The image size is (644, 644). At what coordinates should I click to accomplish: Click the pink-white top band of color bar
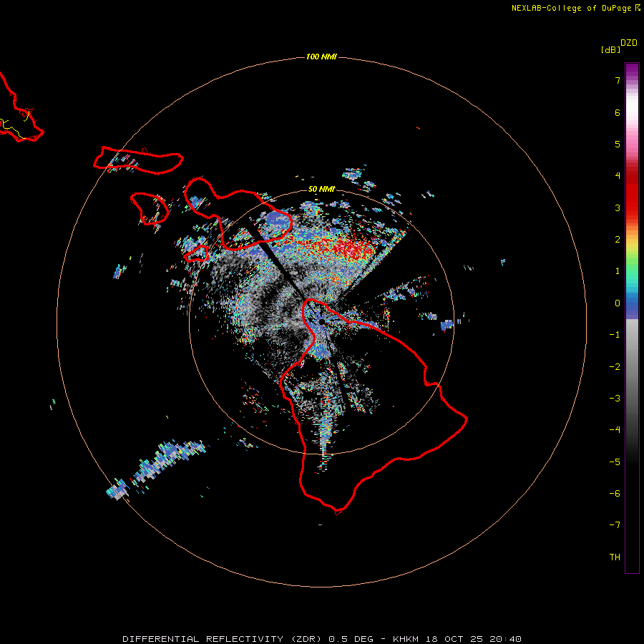(632, 111)
